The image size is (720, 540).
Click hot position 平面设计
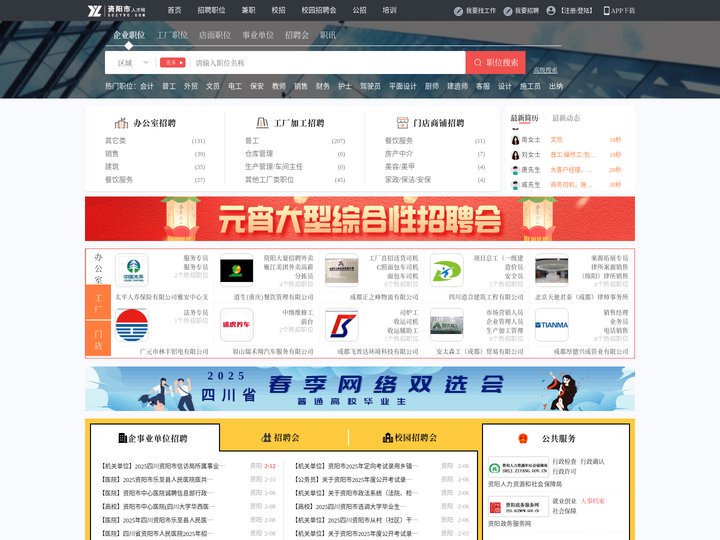click(403, 86)
